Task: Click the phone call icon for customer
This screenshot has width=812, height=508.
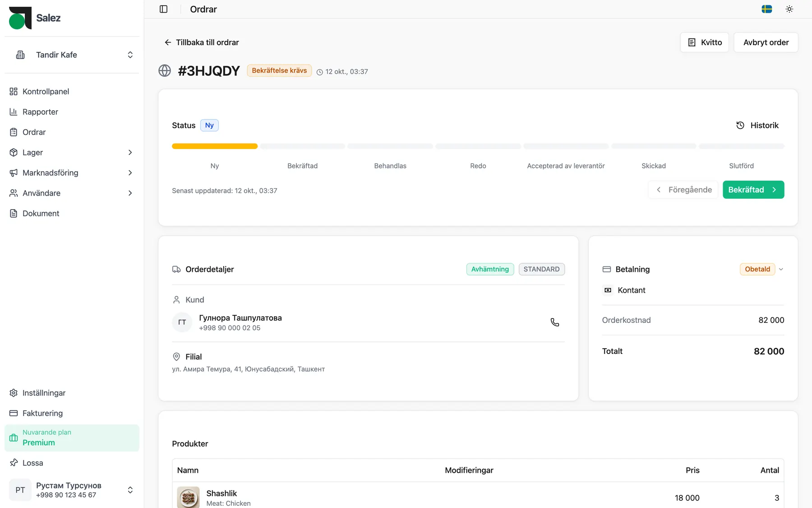Action: point(555,322)
